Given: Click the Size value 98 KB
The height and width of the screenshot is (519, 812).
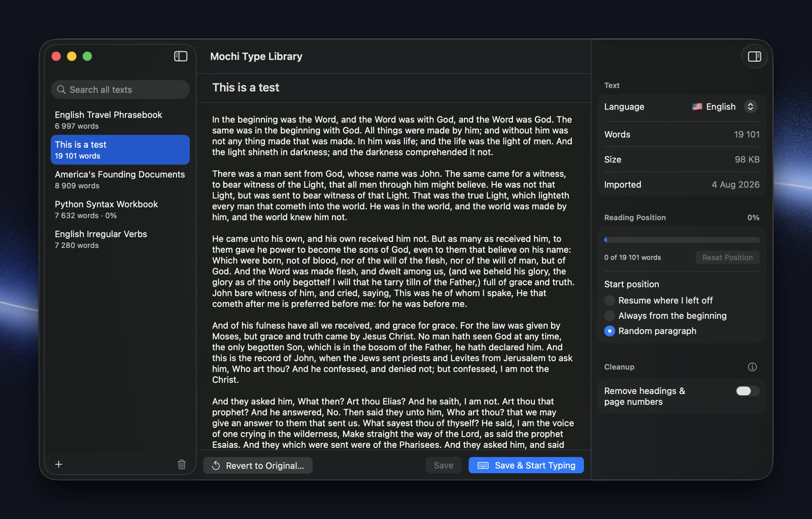Looking at the screenshot, I should click(747, 159).
